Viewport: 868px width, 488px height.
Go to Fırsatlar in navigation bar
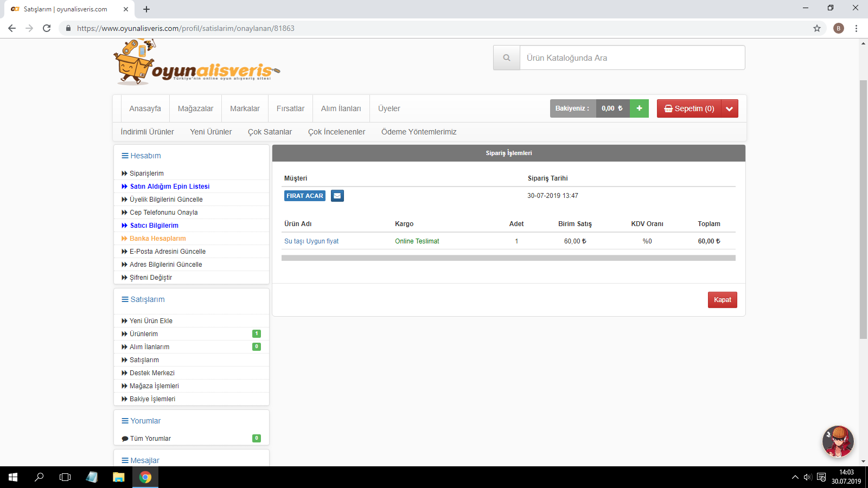[290, 108]
